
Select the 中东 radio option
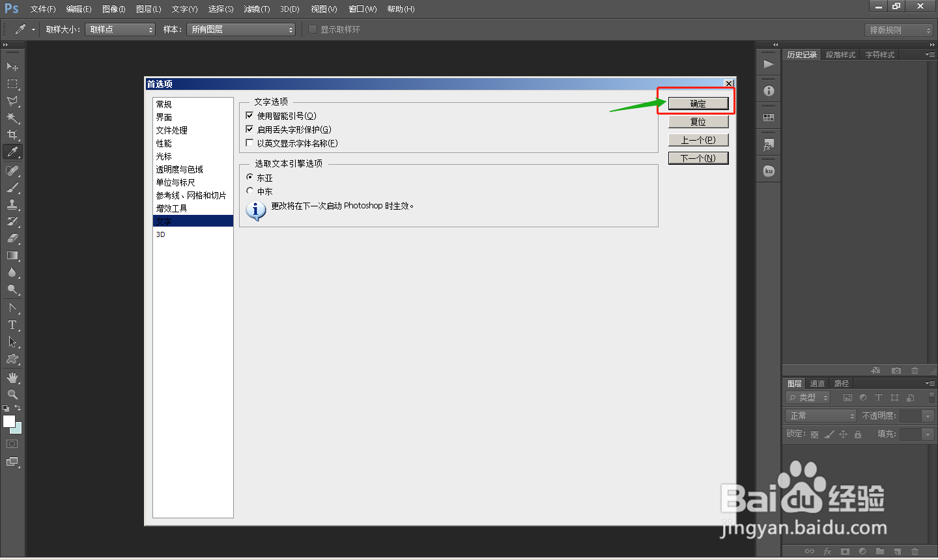[249, 191]
